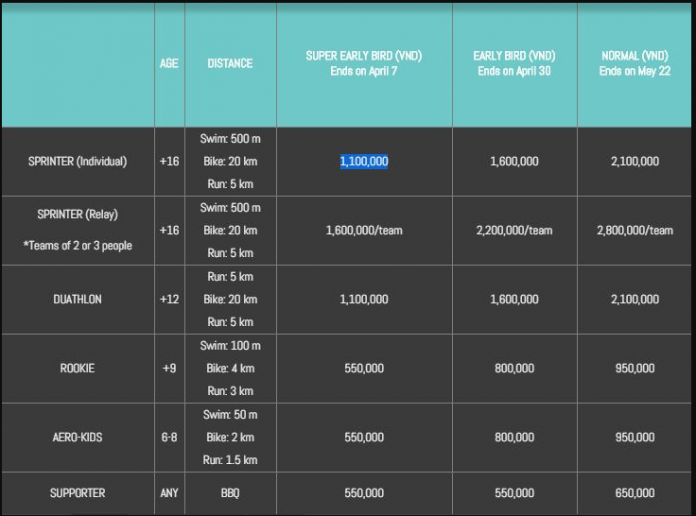Select the SPRINTER (Relay) row label

pos(78,214)
